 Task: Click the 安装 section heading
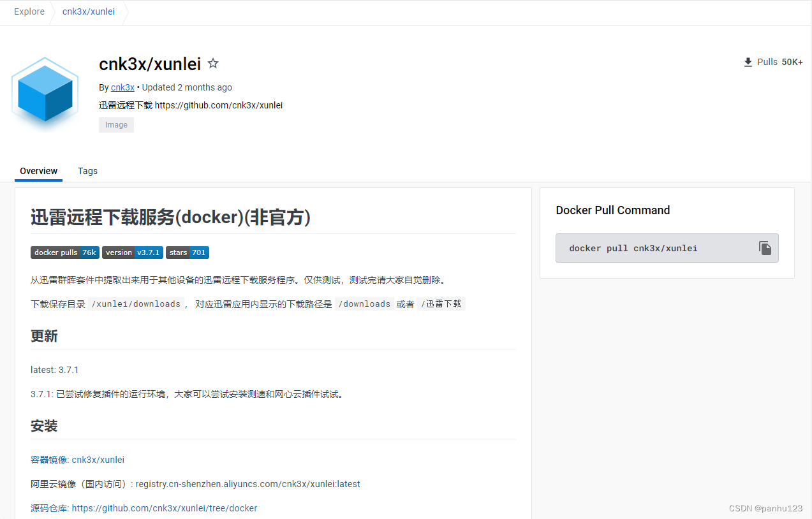click(x=44, y=426)
